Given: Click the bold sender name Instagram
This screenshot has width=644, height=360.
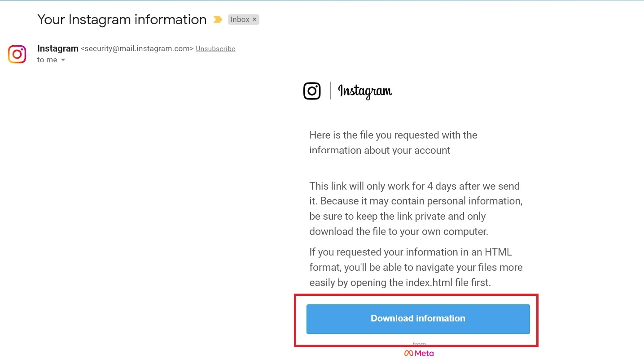Looking at the screenshot, I should coord(58,48).
